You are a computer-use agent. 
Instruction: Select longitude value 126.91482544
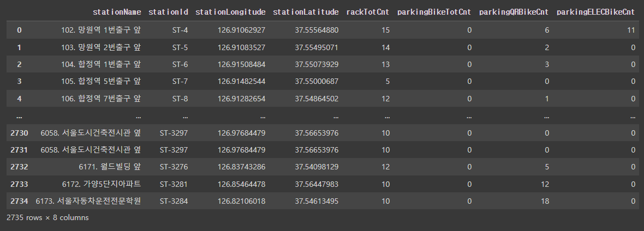[x=241, y=81]
